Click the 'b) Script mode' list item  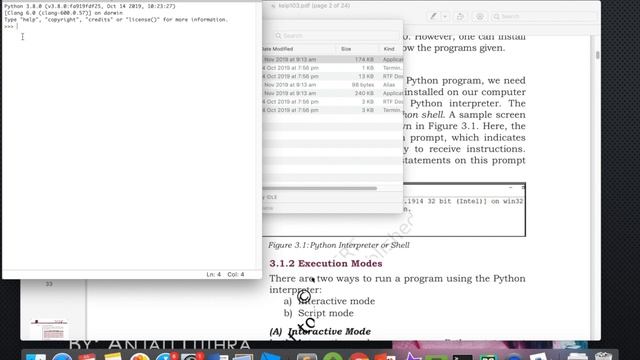pyautogui.click(x=319, y=313)
